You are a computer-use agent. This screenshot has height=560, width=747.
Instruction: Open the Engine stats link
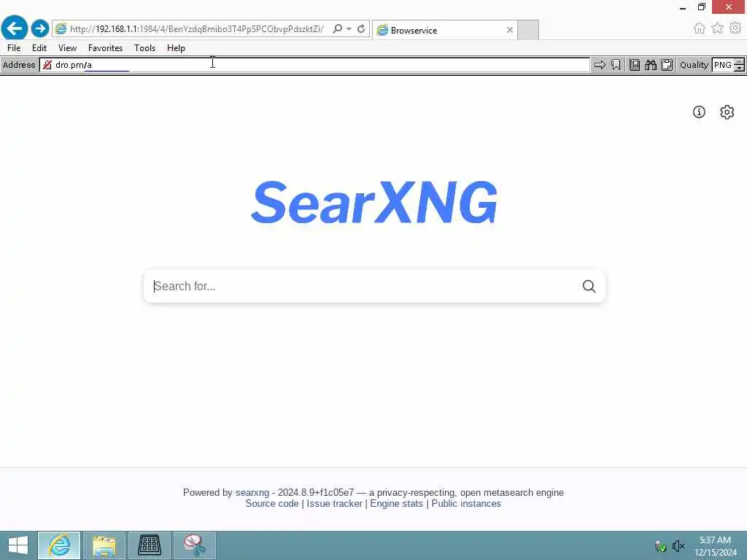pos(396,503)
